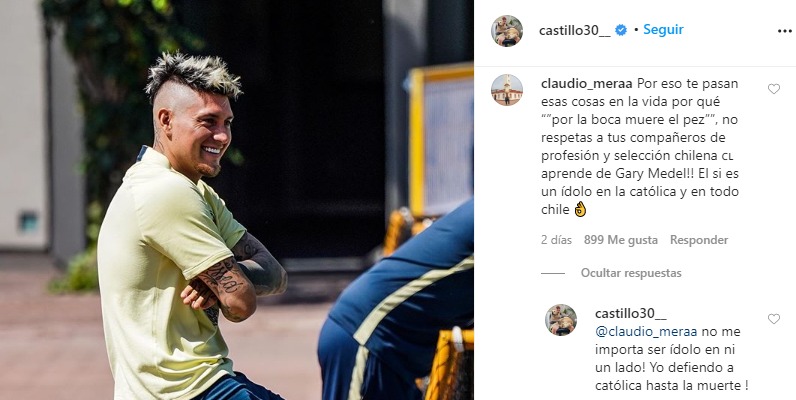Click the main post photo of the smiling player
This screenshot has height=400, width=796.
[x=237, y=200]
